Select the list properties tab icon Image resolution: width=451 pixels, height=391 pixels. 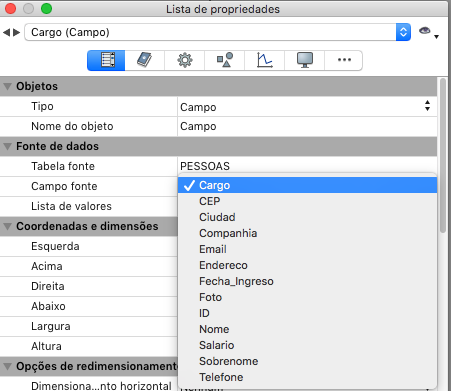(x=106, y=60)
